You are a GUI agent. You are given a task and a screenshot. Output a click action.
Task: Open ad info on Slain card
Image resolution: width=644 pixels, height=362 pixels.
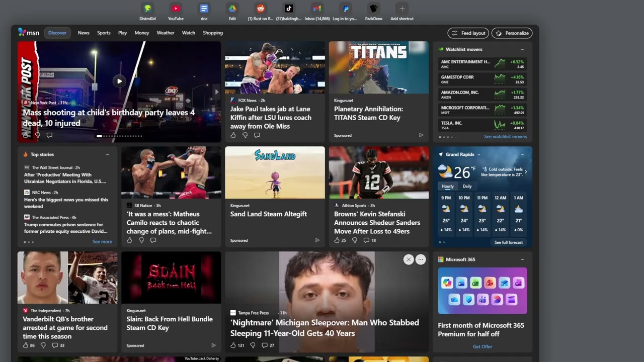pyautogui.click(x=213, y=345)
